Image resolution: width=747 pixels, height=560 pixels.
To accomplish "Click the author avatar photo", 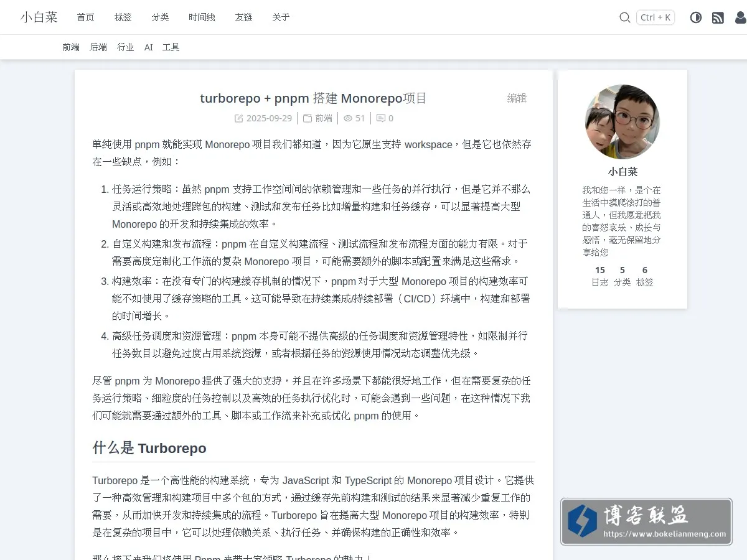I will (622, 122).
